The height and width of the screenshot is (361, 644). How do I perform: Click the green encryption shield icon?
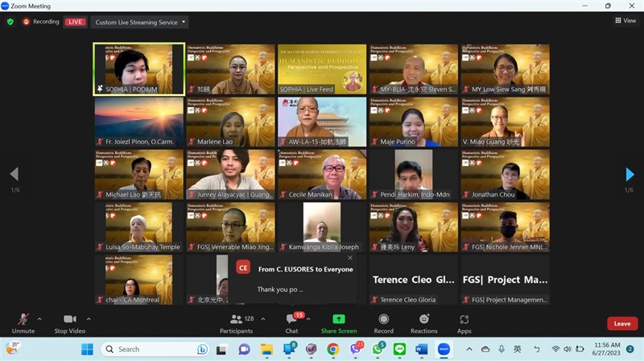click(x=10, y=22)
